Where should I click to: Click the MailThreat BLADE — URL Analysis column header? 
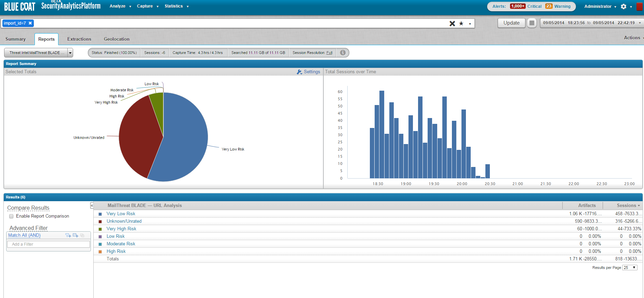pos(145,205)
